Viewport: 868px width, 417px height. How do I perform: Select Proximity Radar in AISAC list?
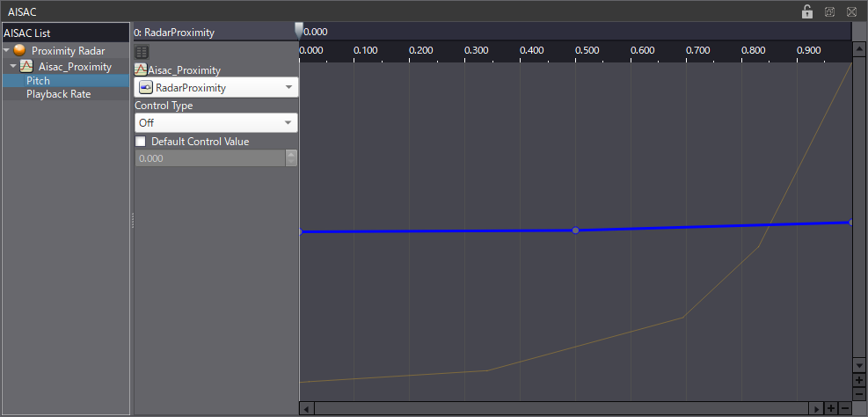click(68, 51)
